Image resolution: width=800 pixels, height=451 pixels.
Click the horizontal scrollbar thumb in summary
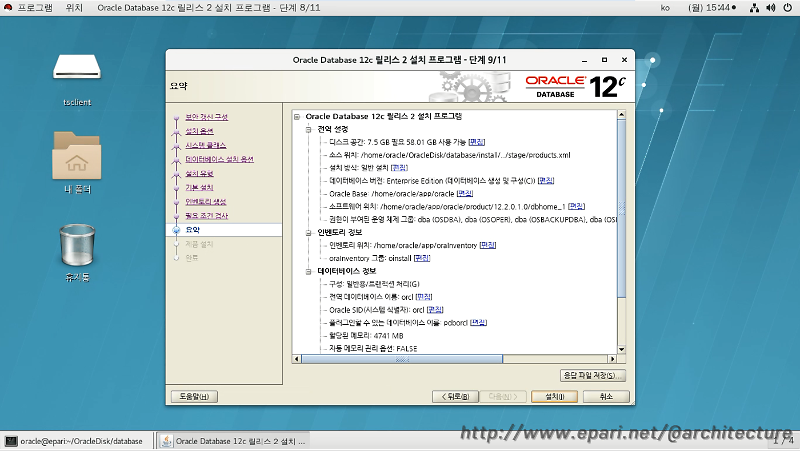[402, 359]
